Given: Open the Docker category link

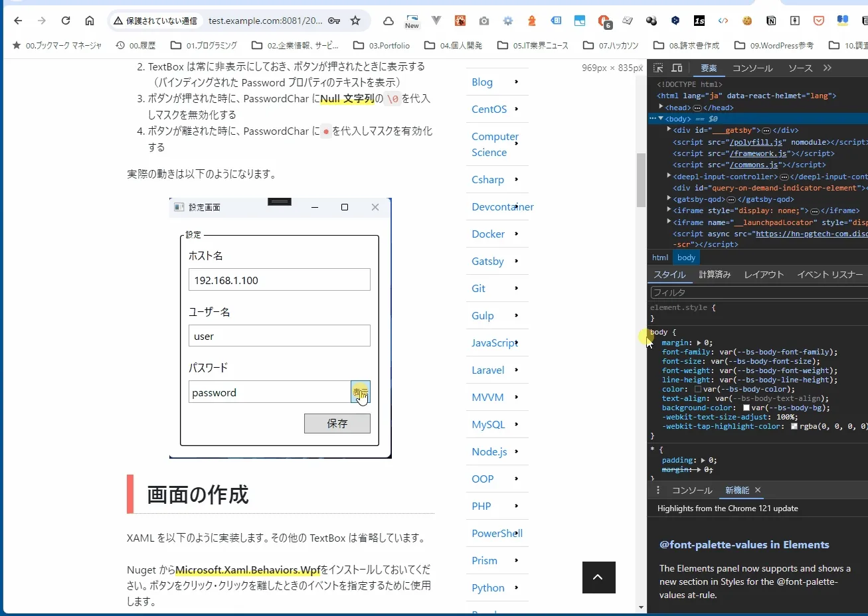Looking at the screenshot, I should click(x=488, y=234).
